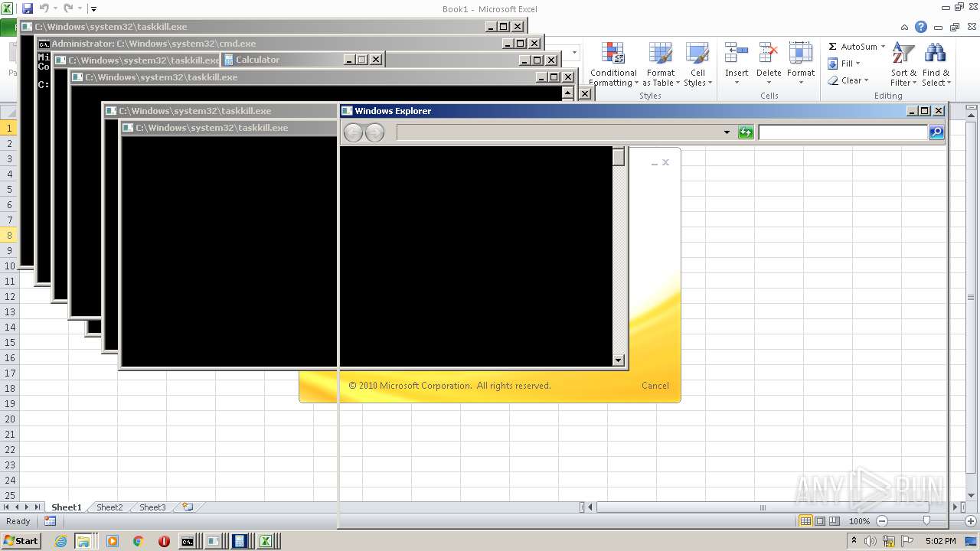This screenshot has width=980, height=551.
Task: Click the Zoom In plus button
Action: (971, 521)
